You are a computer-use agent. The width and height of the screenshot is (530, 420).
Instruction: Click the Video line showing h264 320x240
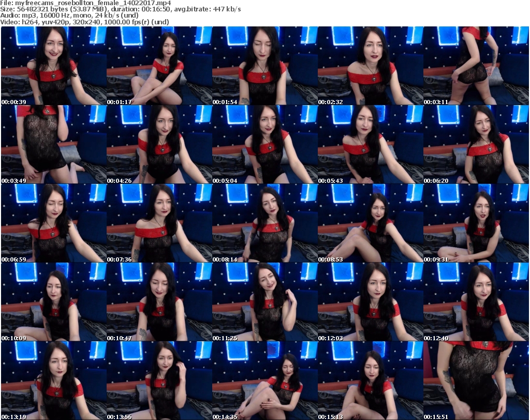[84, 22]
